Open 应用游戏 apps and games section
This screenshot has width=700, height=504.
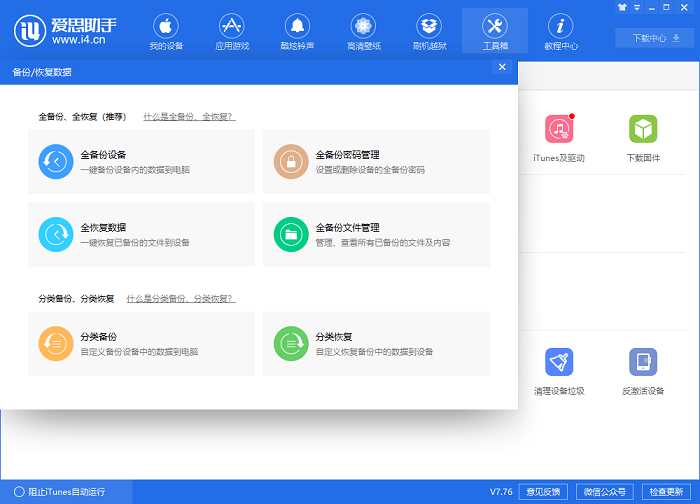point(232,31)
